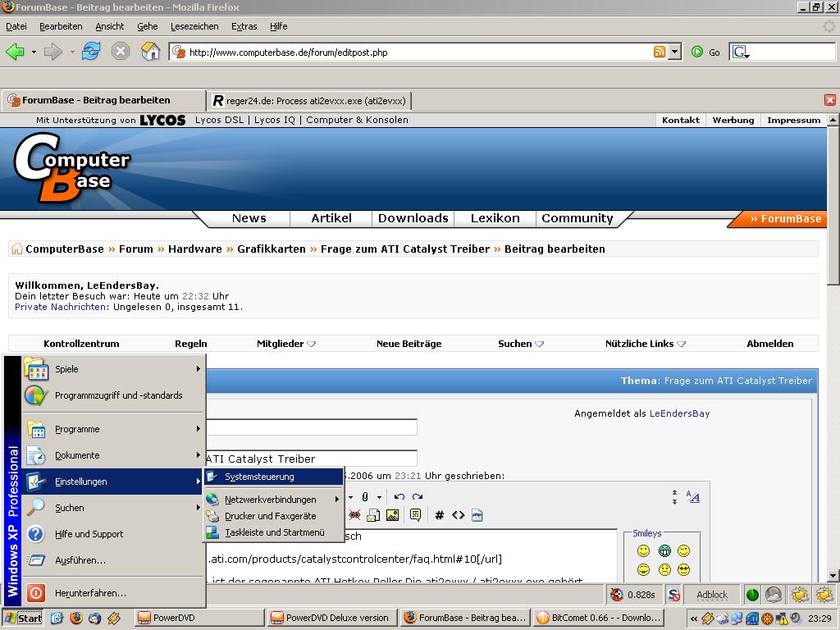Click Herunterfahren... in Start menu
The image size is (840, 630).
[113, 593]
